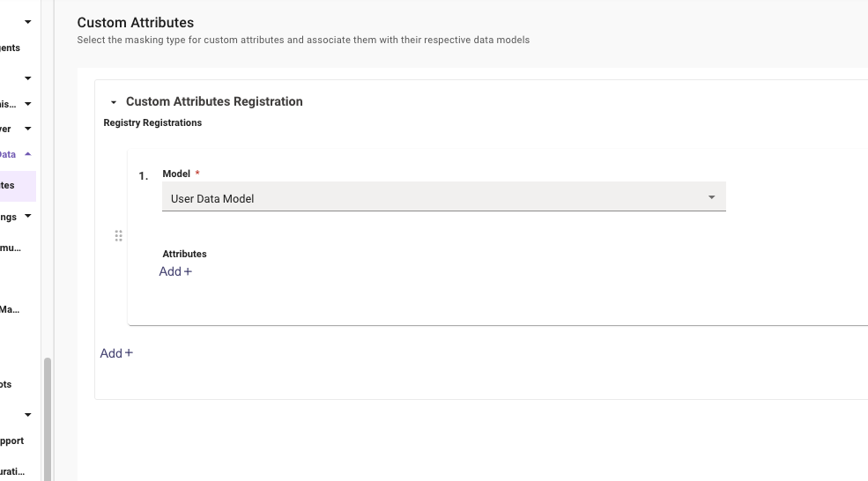Open the sidebar item ending in 'ots'
The image size is (868, 481).
[7, 384]
